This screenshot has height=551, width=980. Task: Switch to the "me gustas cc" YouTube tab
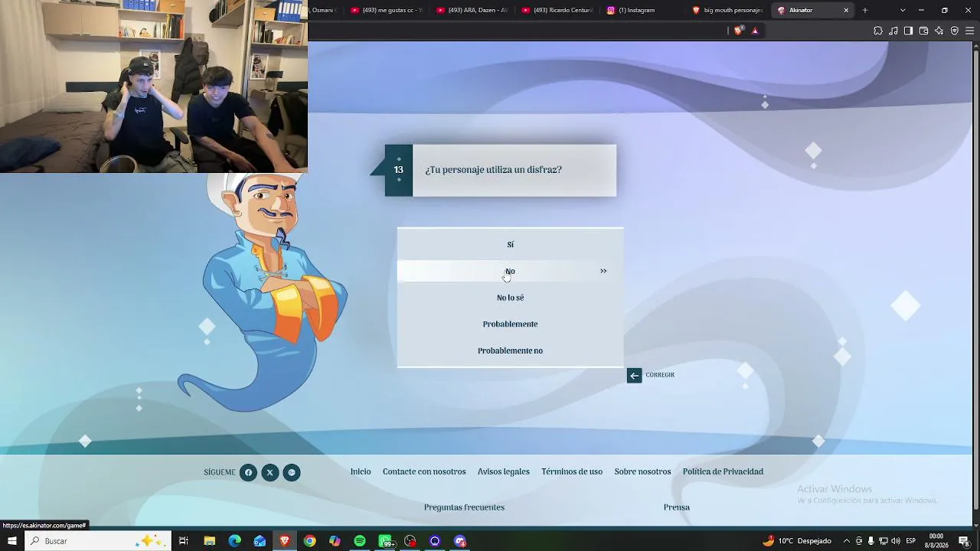tap(387, 10)
